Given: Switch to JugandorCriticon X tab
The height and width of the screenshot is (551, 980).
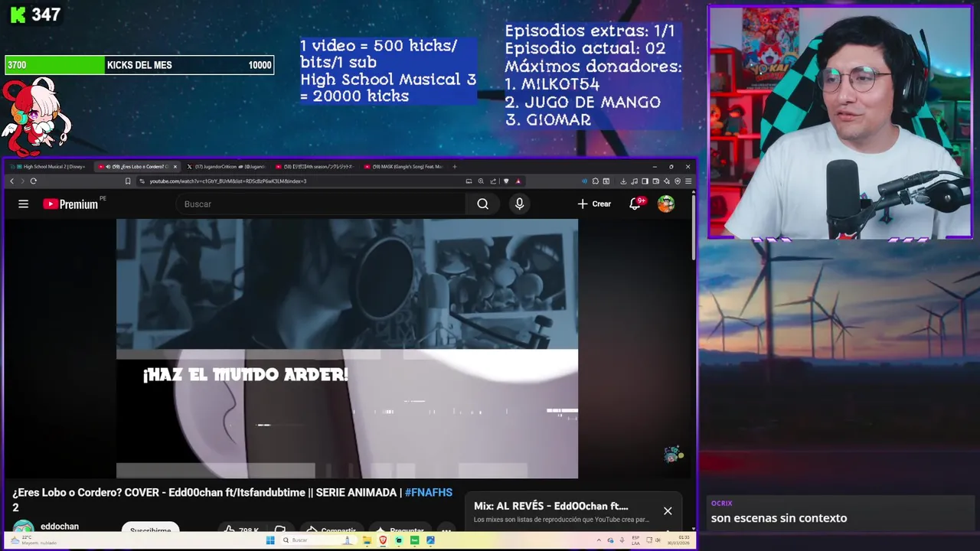Looking at the screenshot, I should point(227,166).
